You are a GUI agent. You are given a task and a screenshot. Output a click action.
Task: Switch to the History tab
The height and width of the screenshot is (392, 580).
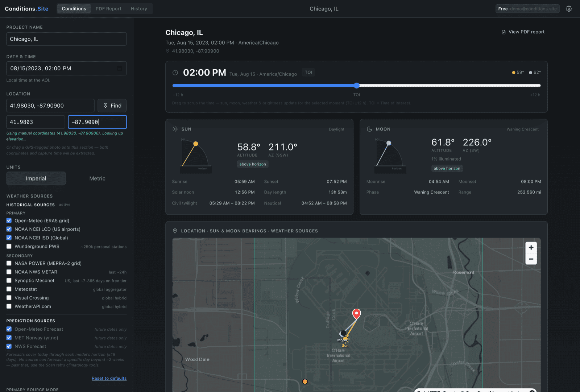[139, 9]
